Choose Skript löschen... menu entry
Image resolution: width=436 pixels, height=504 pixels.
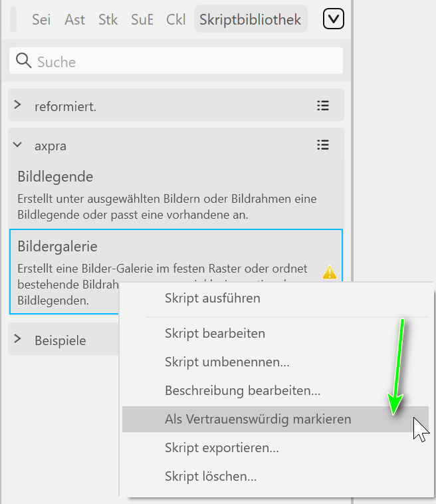click(275, 476)
